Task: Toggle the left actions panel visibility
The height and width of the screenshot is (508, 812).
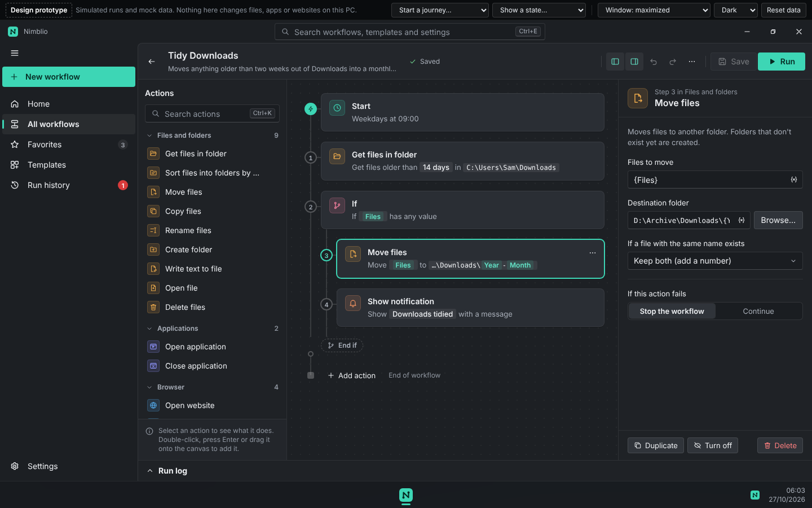Action: click(615, 62)
